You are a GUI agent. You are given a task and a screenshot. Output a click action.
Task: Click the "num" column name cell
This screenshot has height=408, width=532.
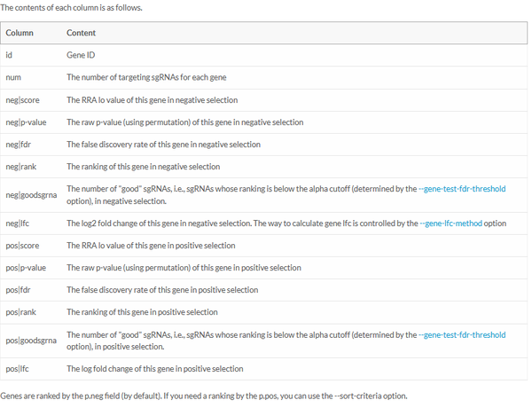coord(13,78)
